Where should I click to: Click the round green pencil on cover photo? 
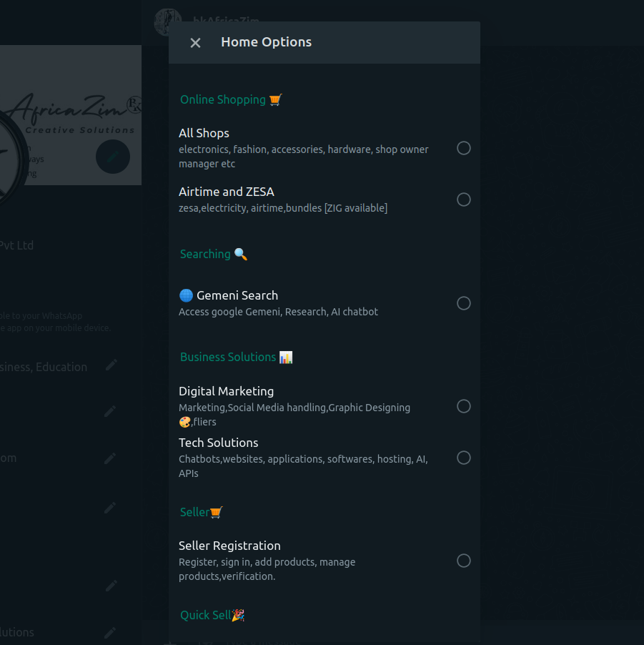113,157
